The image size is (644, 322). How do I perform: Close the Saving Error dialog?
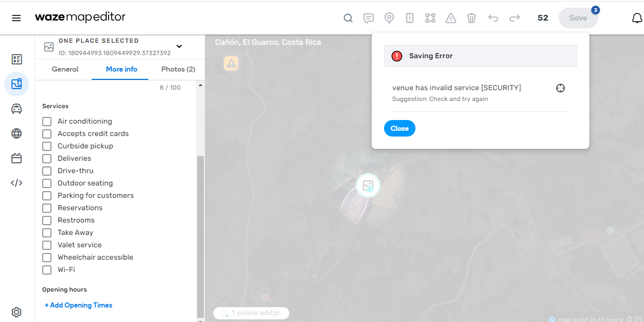point(399,128)
